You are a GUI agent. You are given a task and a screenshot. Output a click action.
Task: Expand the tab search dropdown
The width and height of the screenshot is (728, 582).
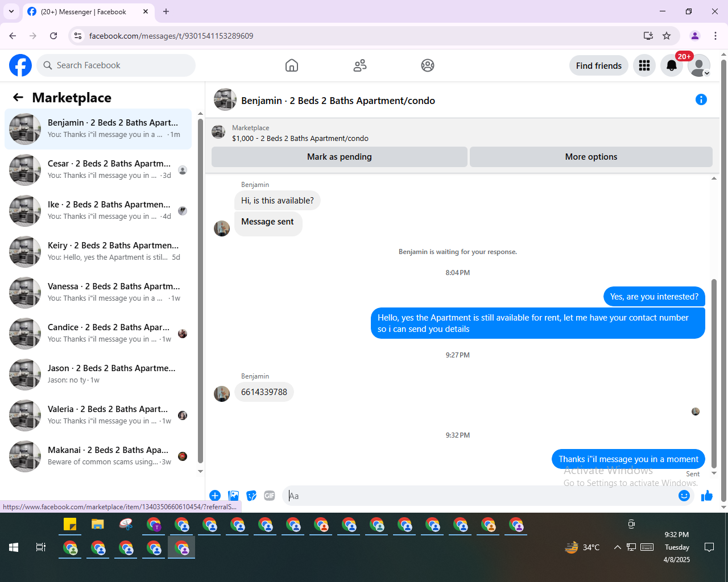click(11, 11)
